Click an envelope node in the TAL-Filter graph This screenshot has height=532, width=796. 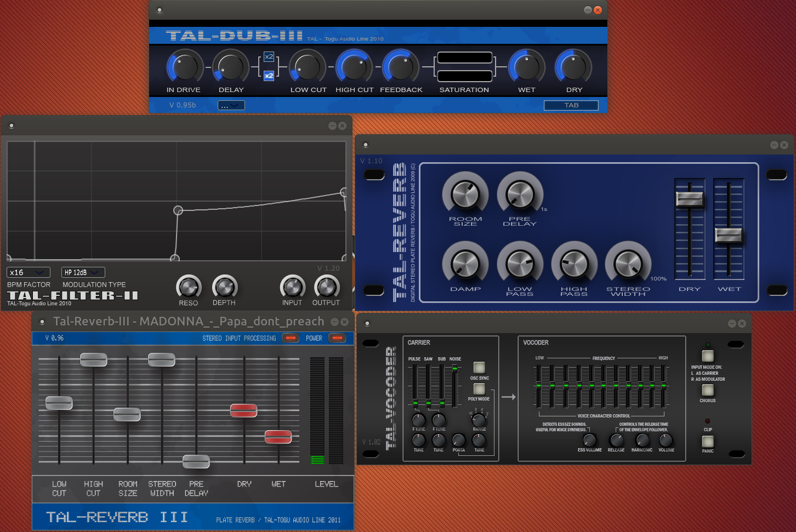tap(178, 210)
